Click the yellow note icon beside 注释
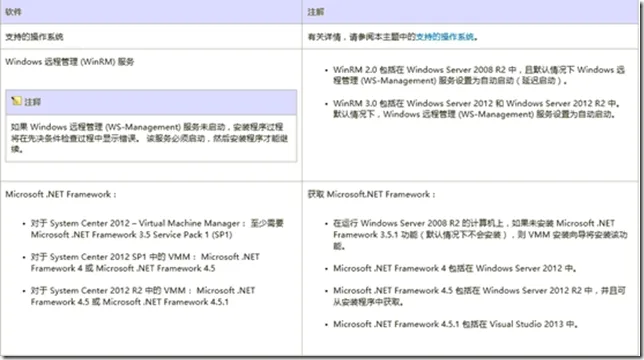 [16, 101]
